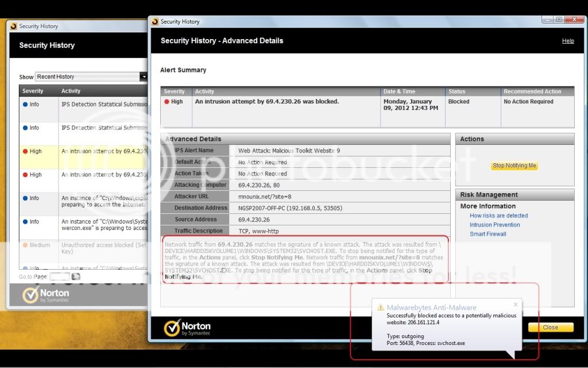The image size is (588, 368).
Task: Click the "Destination Address" label
Action: pos(200,208)
